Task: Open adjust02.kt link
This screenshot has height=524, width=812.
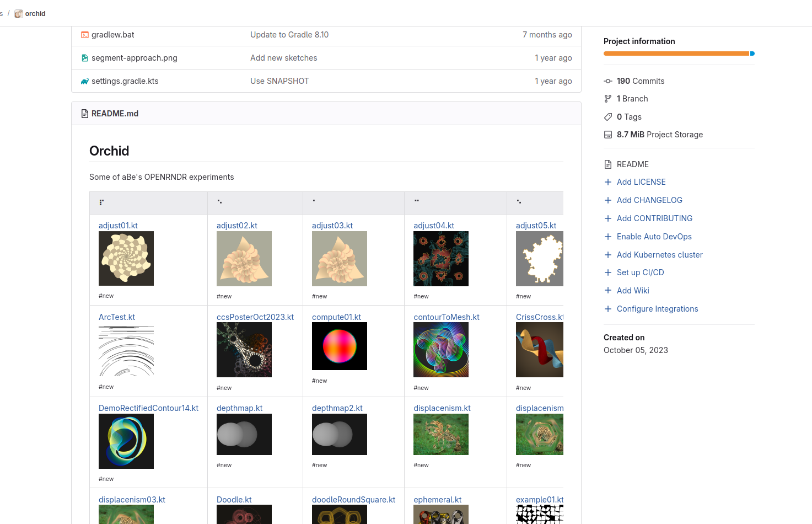Action: [x=237, y=226]
